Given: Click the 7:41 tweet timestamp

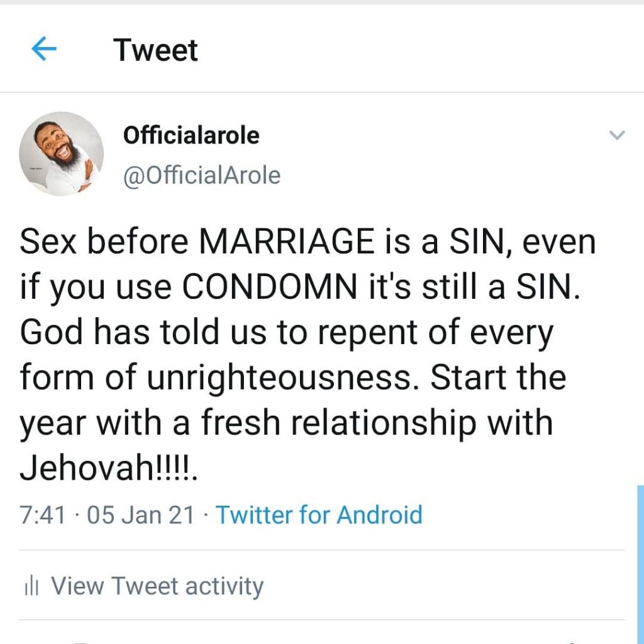Looking at the screenshot, I should [42, 515].
